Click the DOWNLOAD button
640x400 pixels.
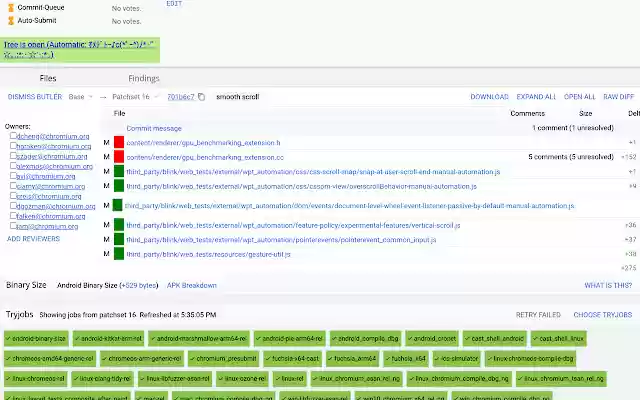(489, 97)
